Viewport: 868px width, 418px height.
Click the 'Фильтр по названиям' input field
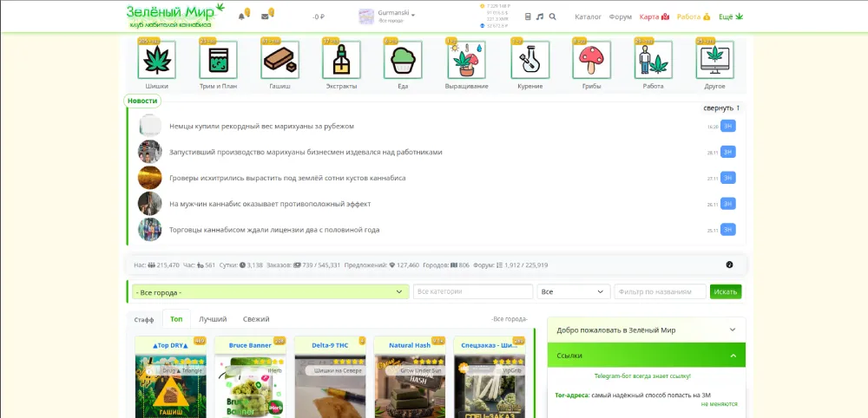click(660, 292)
